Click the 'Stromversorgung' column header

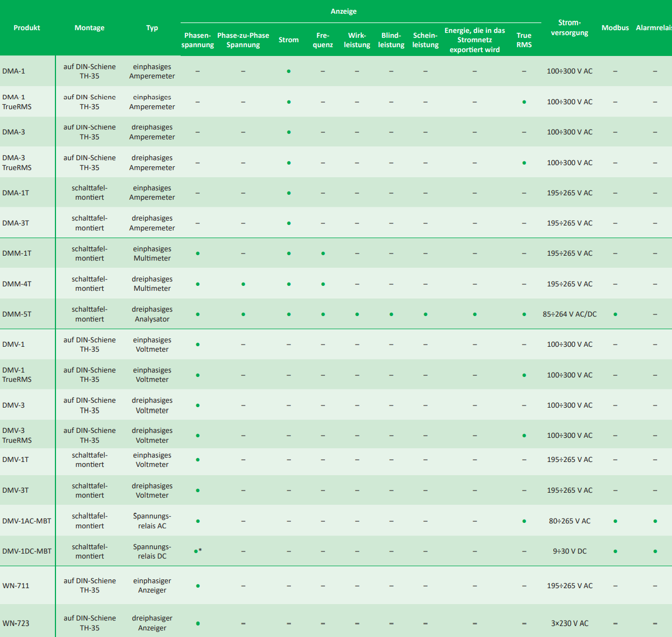tap(570, 28)
